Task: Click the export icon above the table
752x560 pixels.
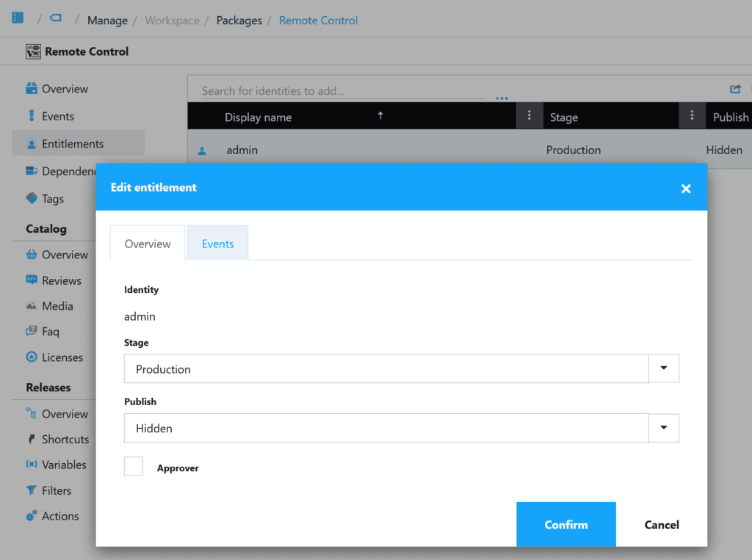Action: (735, 90)
